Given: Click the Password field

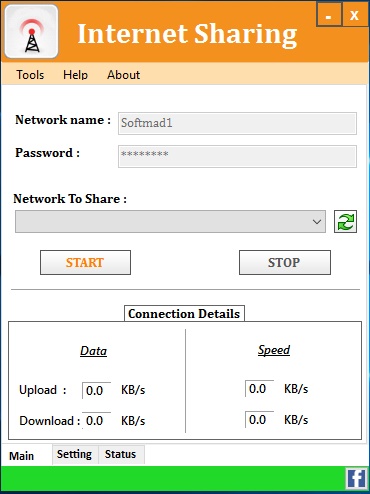Looking at the screenshot, I should (237, 156).
